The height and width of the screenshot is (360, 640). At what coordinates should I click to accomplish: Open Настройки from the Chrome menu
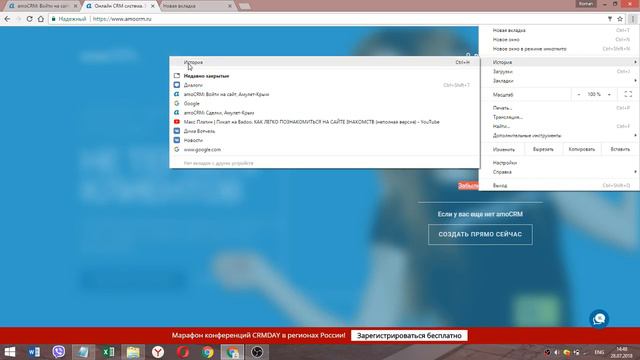(559, 162)
